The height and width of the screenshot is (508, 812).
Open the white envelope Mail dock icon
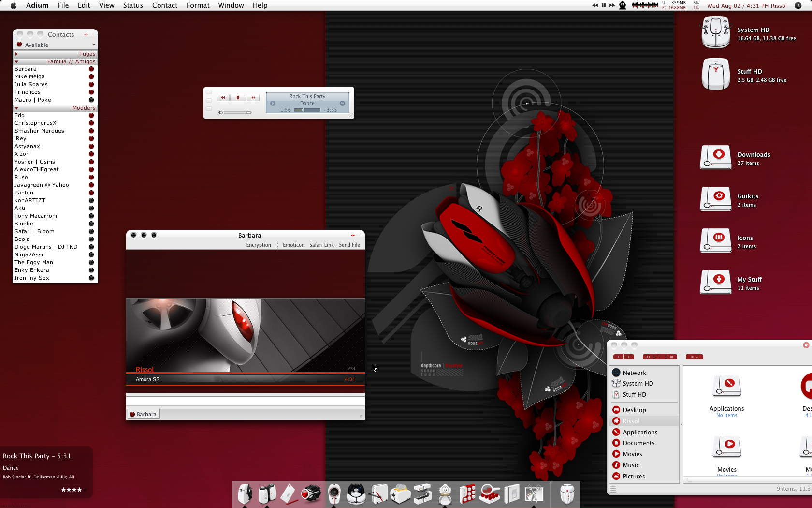[x=289, y=494]
